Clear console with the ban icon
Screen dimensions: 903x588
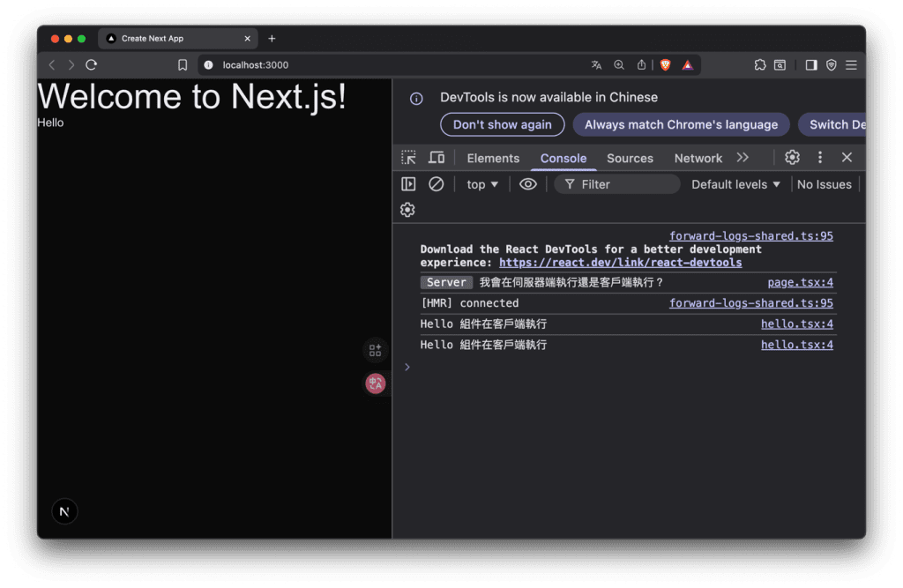436,184
